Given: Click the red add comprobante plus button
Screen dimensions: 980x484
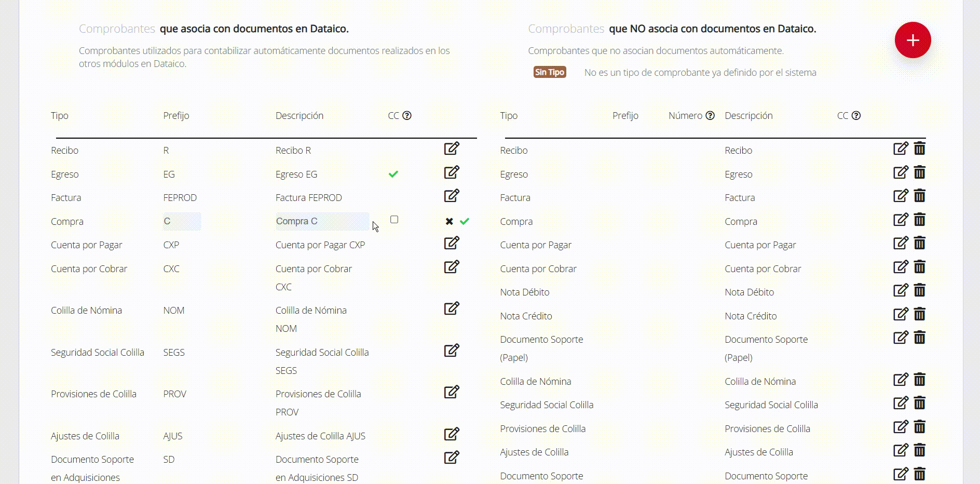Looking at the screenshot, I should pyautogui.click(x=913, y=40).
